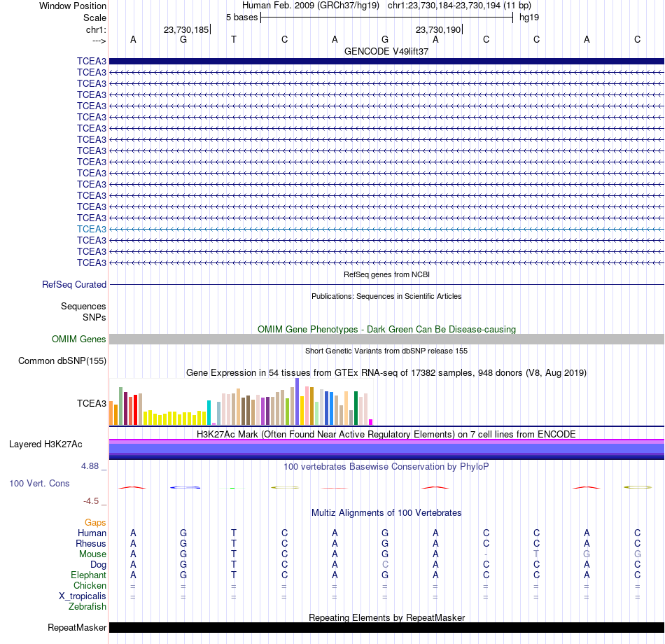Open "Repeating Elements by RepeatMasker" title
Screen dimensions: 665x644
[x=386, y=617]
